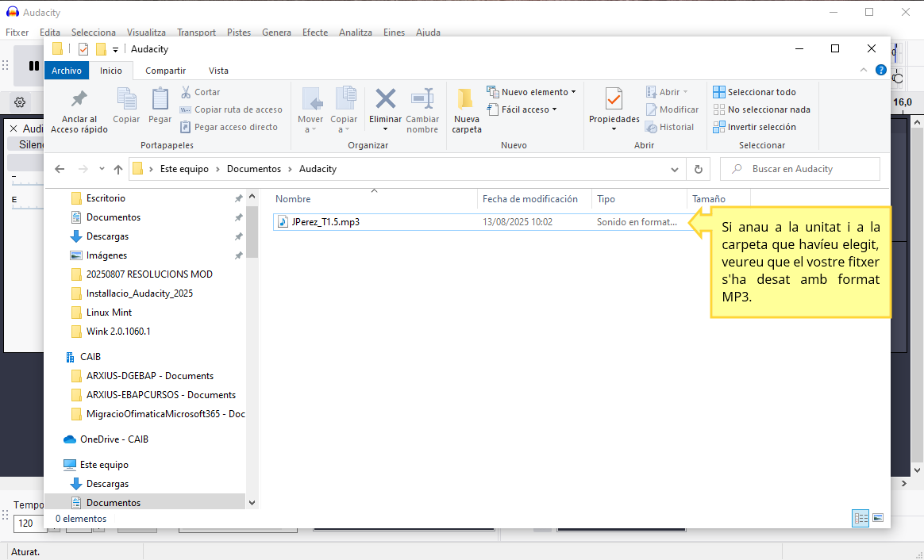Open the Abrir dropdown in ribbon
Screen dimensions: 924x560
click(667, 92)
